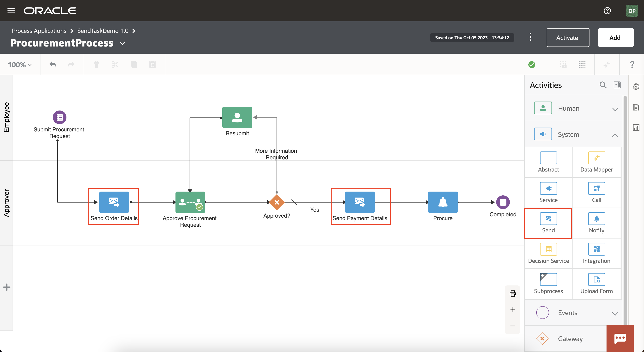The height and width of the screenshot is (352, 644).
Task: Search activities with the magnifier icon
Action: [603, 85]
